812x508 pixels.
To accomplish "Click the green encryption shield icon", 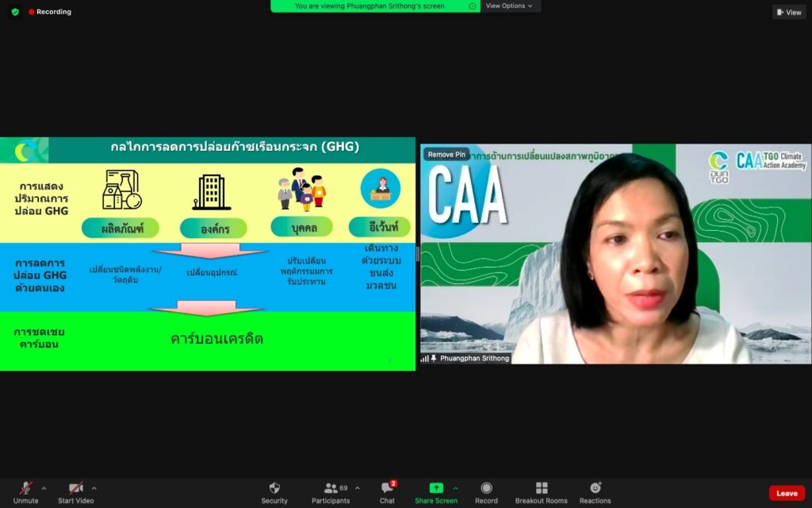I will (x=13, y=11).
